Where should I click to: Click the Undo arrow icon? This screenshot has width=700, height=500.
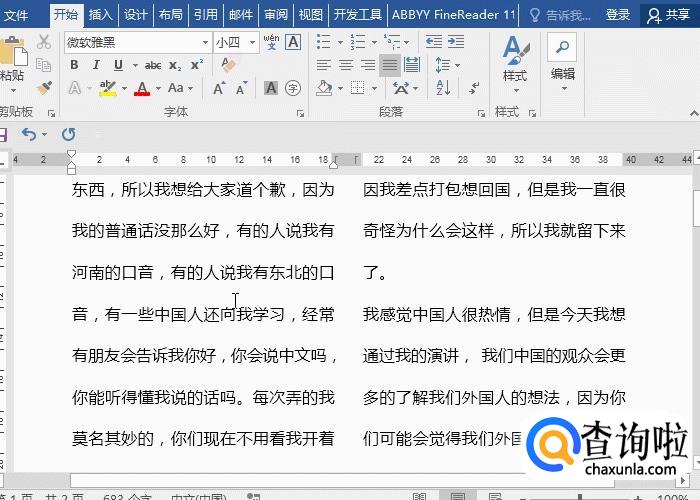(29, 134)
